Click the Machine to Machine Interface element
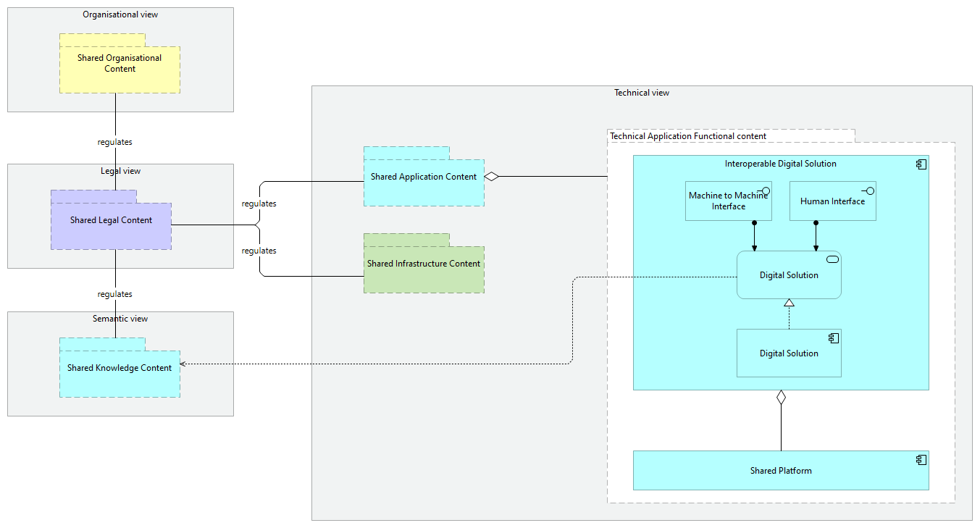This screenshot has height=528, width=980. pyautogui.click(x=729, y=201)
